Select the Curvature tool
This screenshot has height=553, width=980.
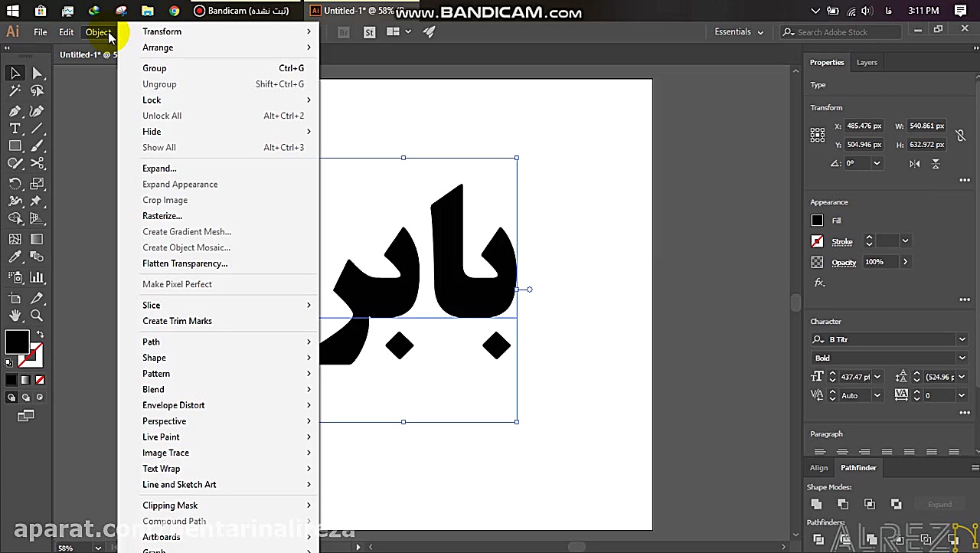[x=37, y=110]
